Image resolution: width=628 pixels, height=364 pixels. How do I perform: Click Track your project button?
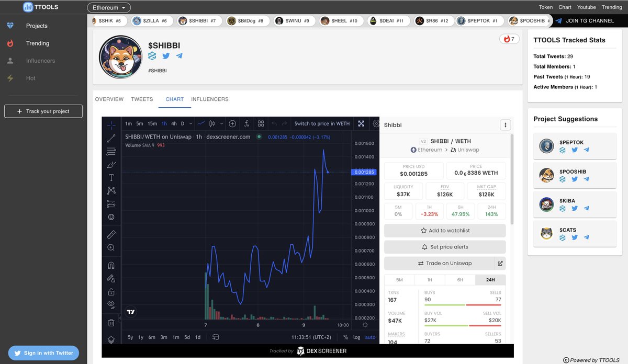click(43, 111)
